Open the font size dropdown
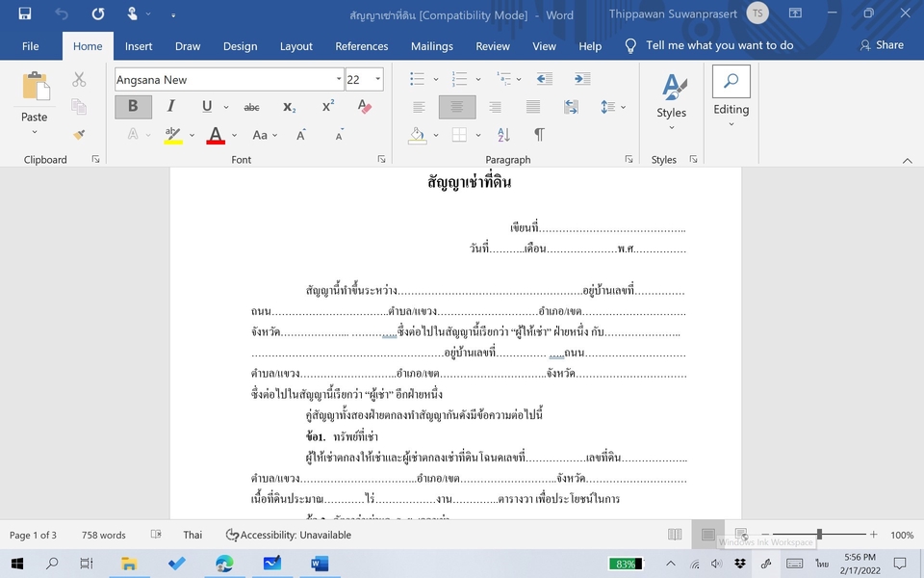The width and height of the screenshot is (924, 578). pyautogui.click(x=377, y=80)
